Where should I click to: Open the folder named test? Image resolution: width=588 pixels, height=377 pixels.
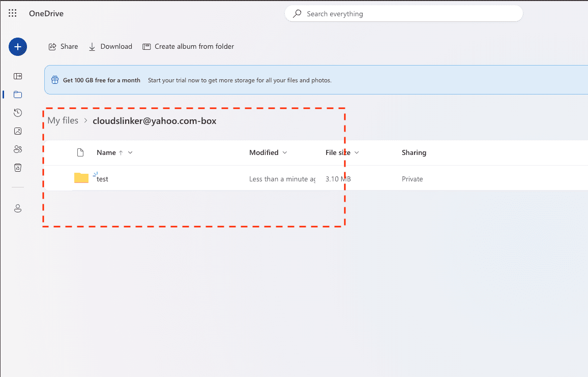[x=102, y=179]
